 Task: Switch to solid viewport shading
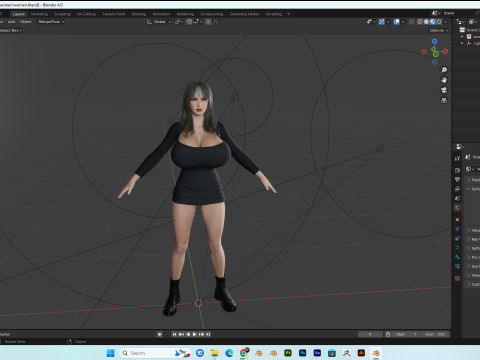426,22
